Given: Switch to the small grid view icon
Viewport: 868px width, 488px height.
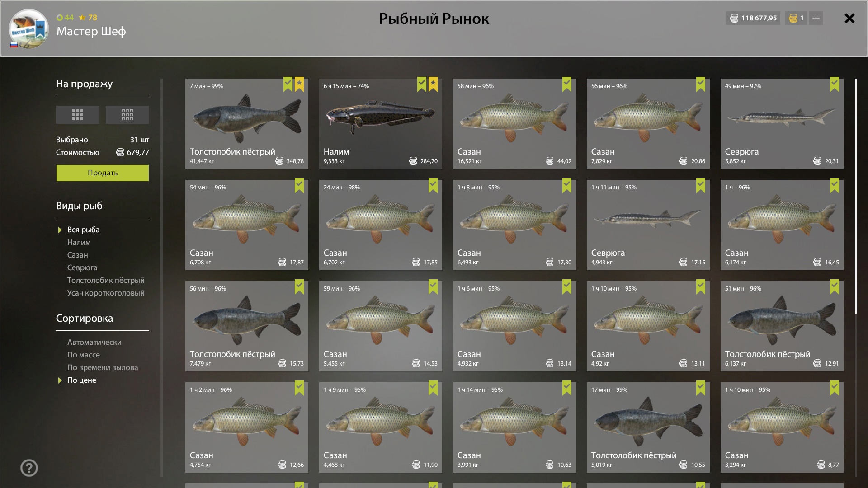Looking at the screenshot, I should point(127,115).
